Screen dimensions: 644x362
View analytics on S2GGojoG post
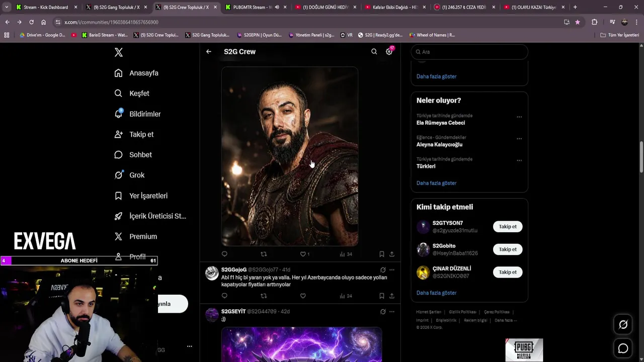coord(346,296)
